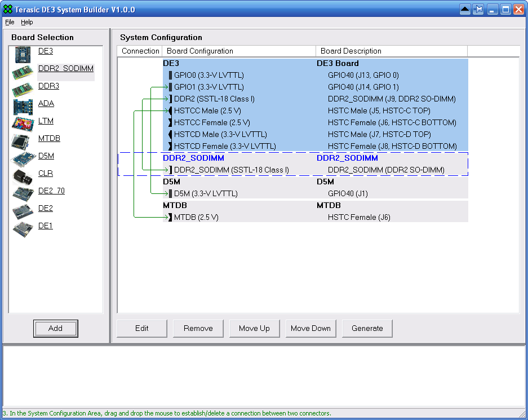
Task: Select the DE1 board icon
Action: (x=23, y=229)
